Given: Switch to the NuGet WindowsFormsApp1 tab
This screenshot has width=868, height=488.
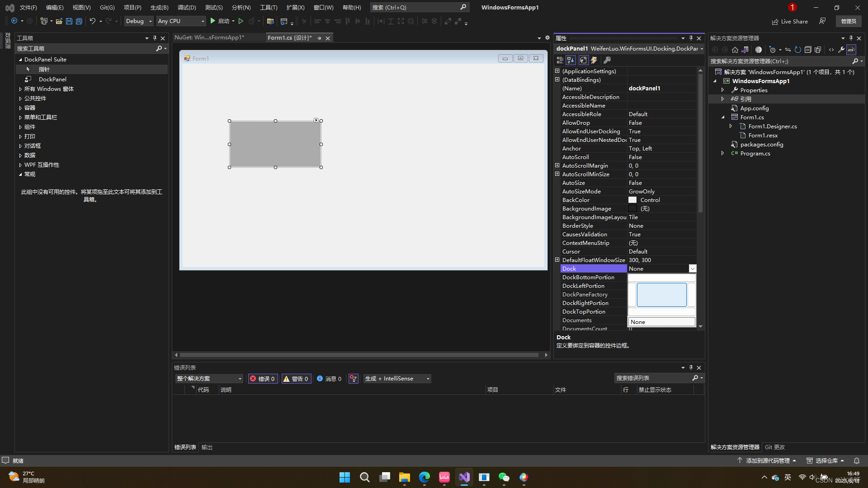Looking at the screenshot, I should click(209, 38).
